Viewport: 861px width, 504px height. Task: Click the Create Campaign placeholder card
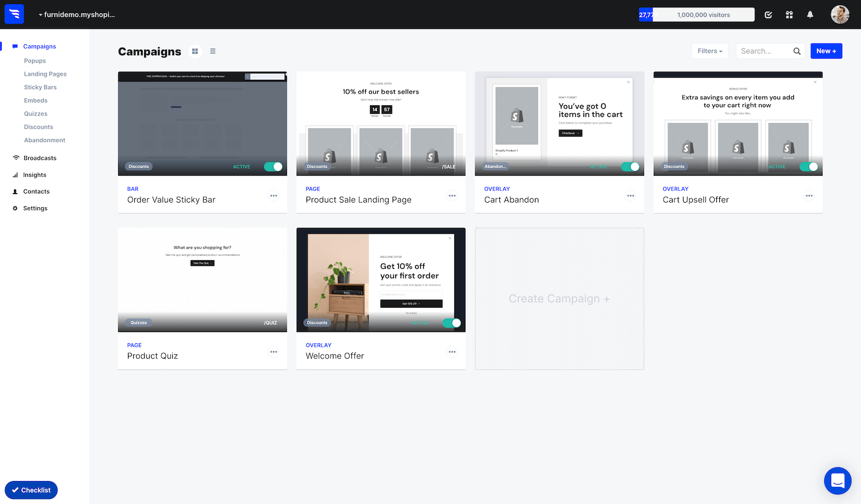point(559,298)
